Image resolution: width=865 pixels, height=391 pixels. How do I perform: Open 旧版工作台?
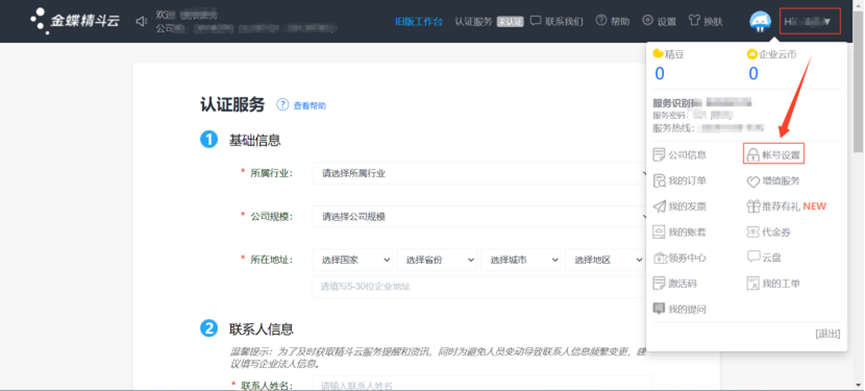coord(419,22)
